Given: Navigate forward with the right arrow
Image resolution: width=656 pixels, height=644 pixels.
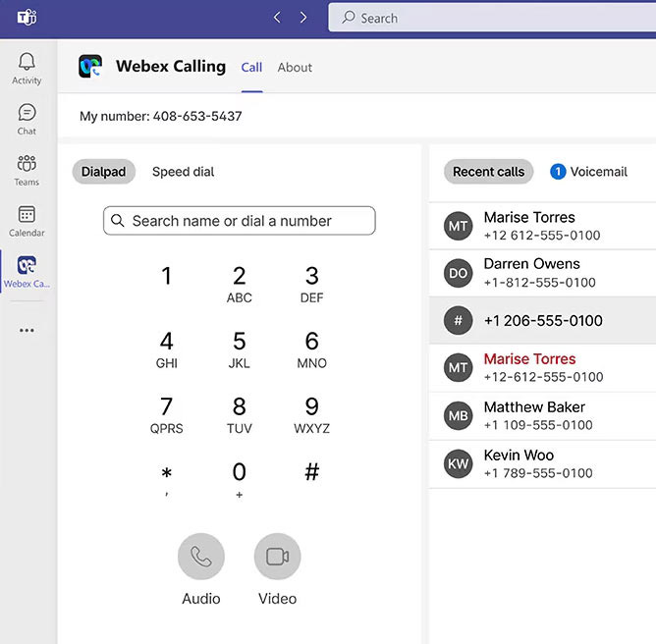Looking at the screenshot, I should (x=303, y=18).
